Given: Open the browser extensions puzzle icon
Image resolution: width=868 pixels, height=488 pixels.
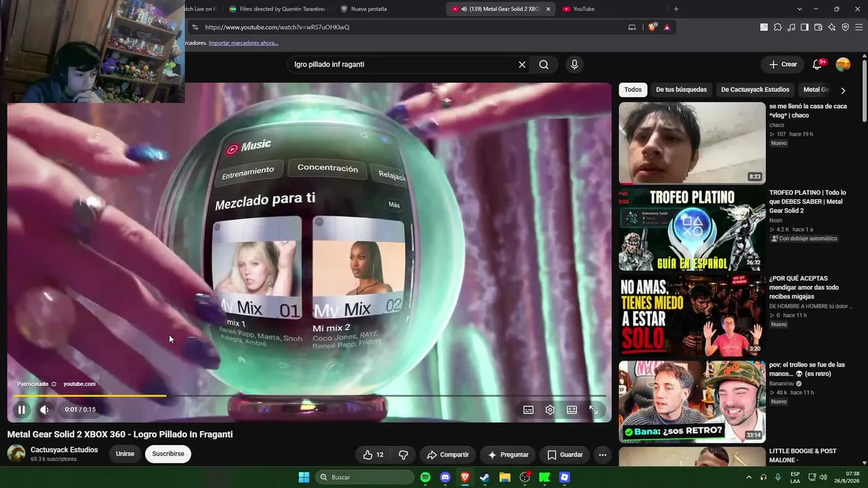Looking at the screenshot, I should [x=778, y=27].
